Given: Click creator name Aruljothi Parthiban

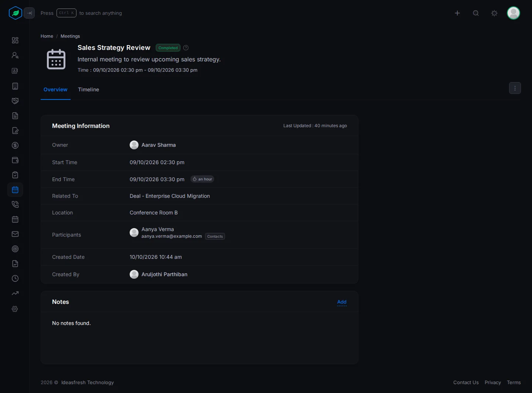Looking at the screenshot, I should tap(164, 274).
